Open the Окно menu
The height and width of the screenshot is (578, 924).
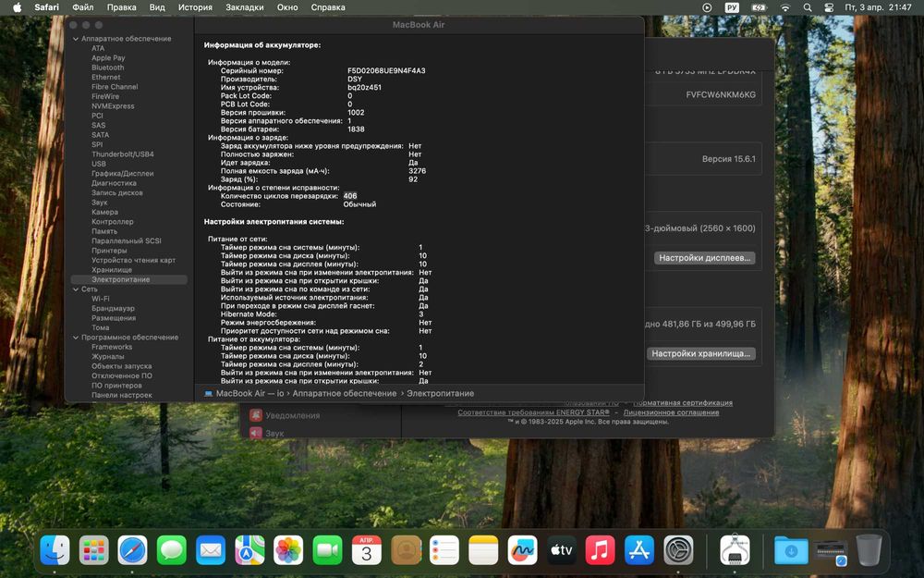coord(287,7)
